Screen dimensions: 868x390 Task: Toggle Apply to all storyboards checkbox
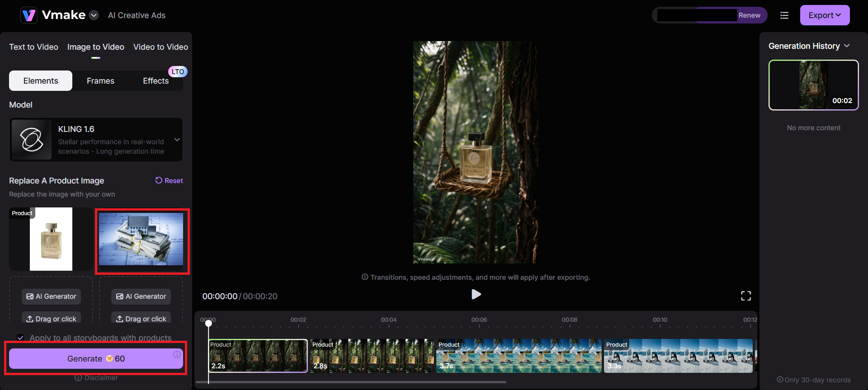tap(20, 338)
